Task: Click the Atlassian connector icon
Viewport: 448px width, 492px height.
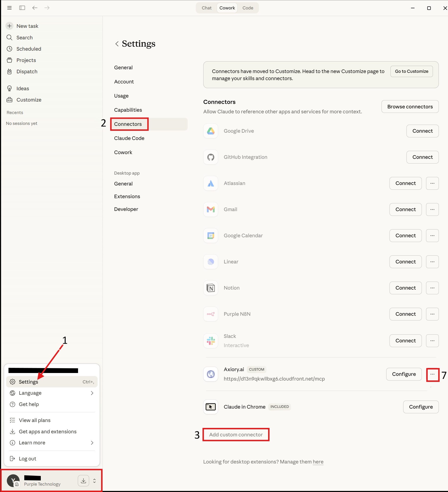Action: pos(211,183)
